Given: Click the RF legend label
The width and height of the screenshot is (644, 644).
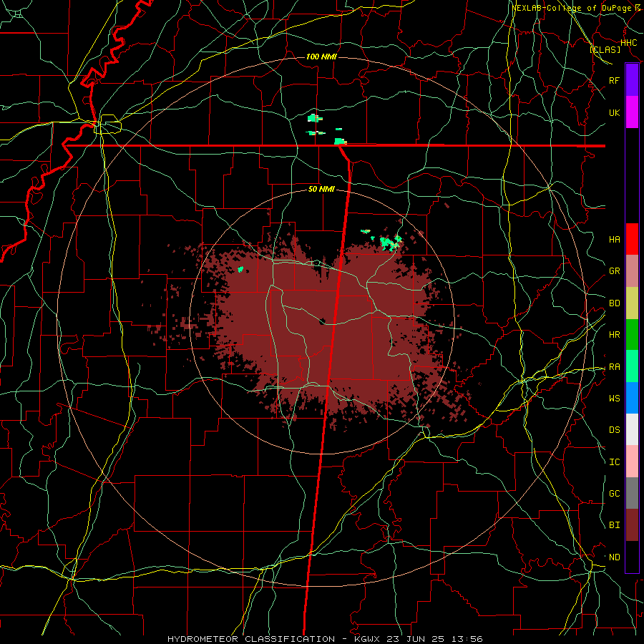Looking at the screenshot, I should (x=614, y=80).
